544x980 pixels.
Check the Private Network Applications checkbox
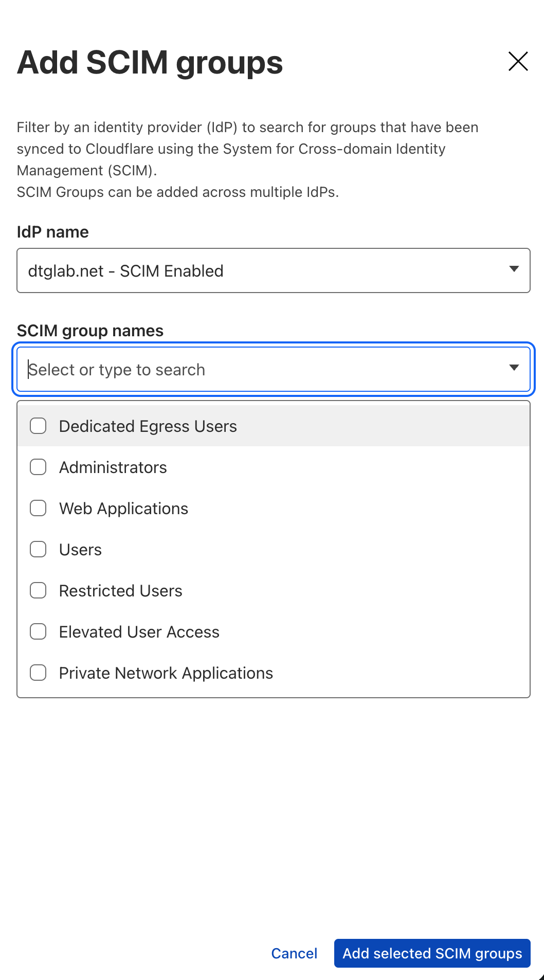pos(38,673)
